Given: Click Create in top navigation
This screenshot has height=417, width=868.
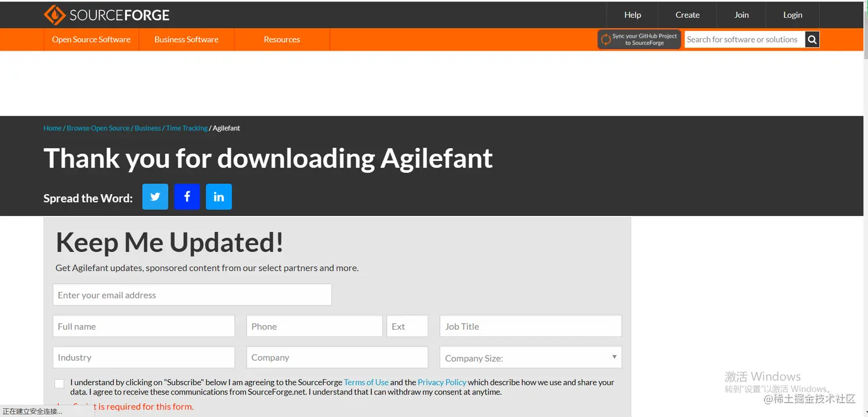Looking at the screenshot, I should point(687,15).
